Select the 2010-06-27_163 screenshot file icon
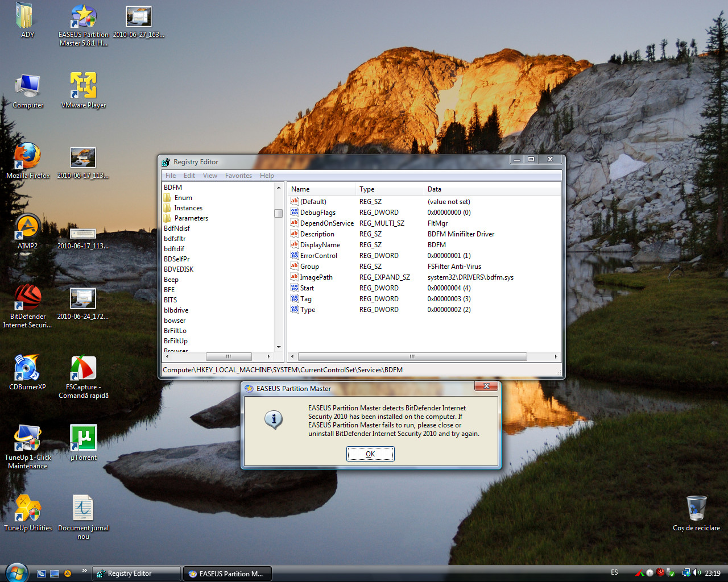 click(139, 21)
